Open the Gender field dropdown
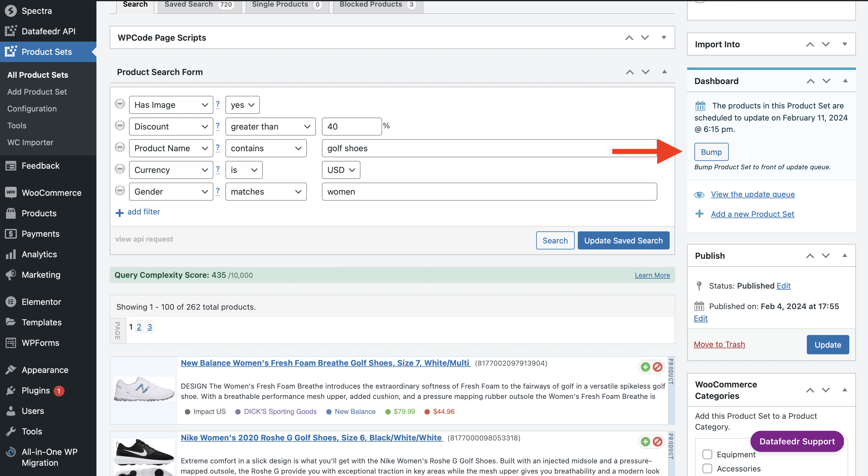Screen dimensions: 868x476 click(x=171, y=192)
